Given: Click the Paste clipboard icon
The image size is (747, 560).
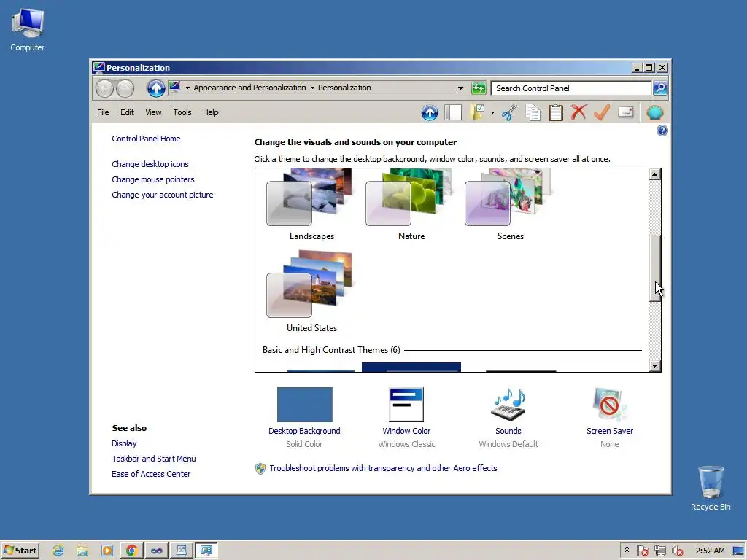Looking at the screenshot, I should (555, 113).
